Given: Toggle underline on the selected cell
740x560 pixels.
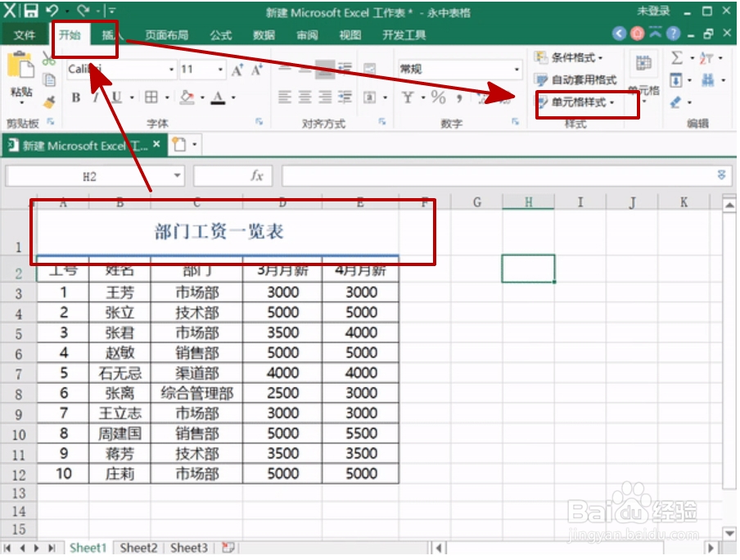Looking at the screenshot, I should [x=115, y=97].
